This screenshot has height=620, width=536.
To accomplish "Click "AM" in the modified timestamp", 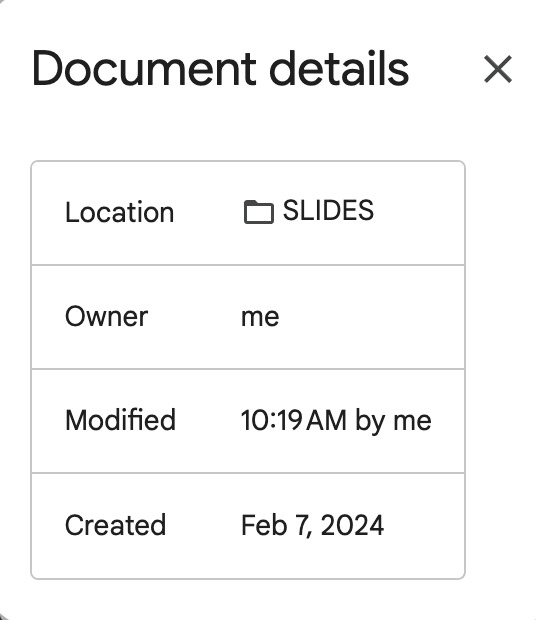I will pos(327,420).
